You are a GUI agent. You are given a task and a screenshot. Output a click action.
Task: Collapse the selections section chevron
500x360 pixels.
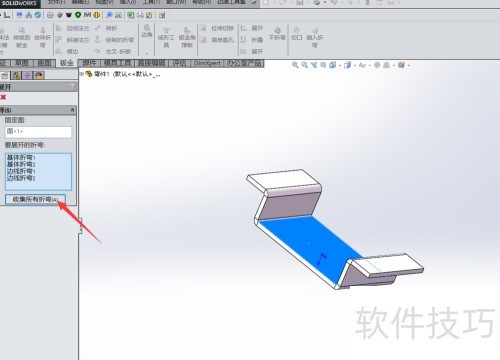pos(73,110)
